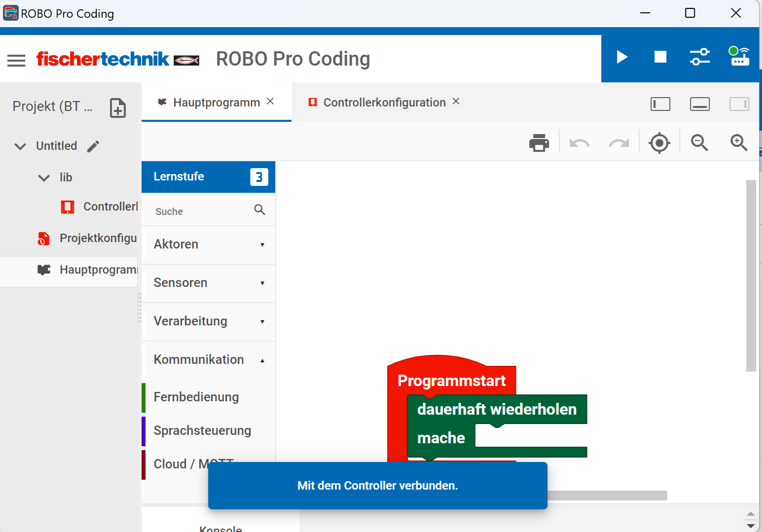Change the Lernstufe level 3
762x532 pixels.
[x=259, y=177]
